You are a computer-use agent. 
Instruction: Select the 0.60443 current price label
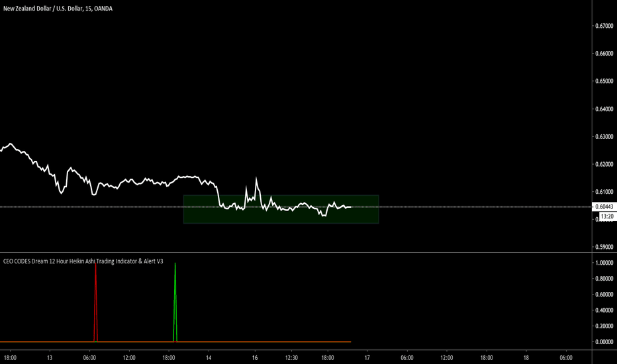point(604,206)
